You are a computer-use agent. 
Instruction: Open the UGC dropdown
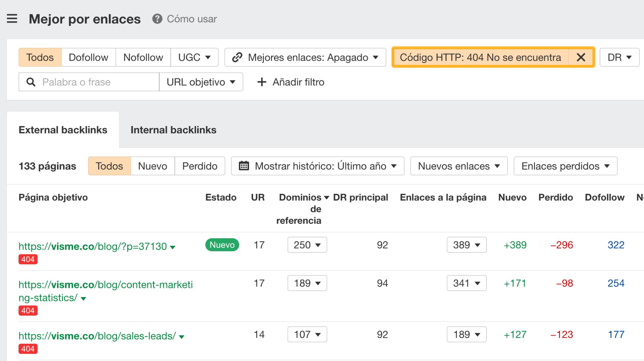click(194, 57)
